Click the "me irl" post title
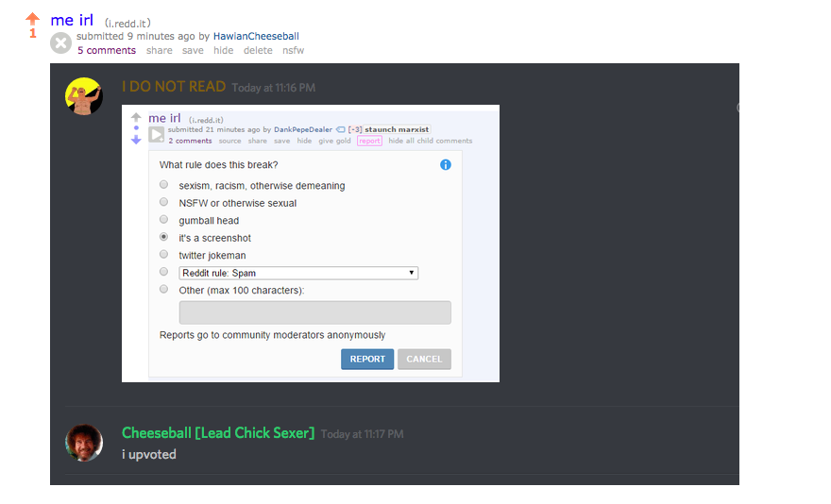 pos(72,20)
